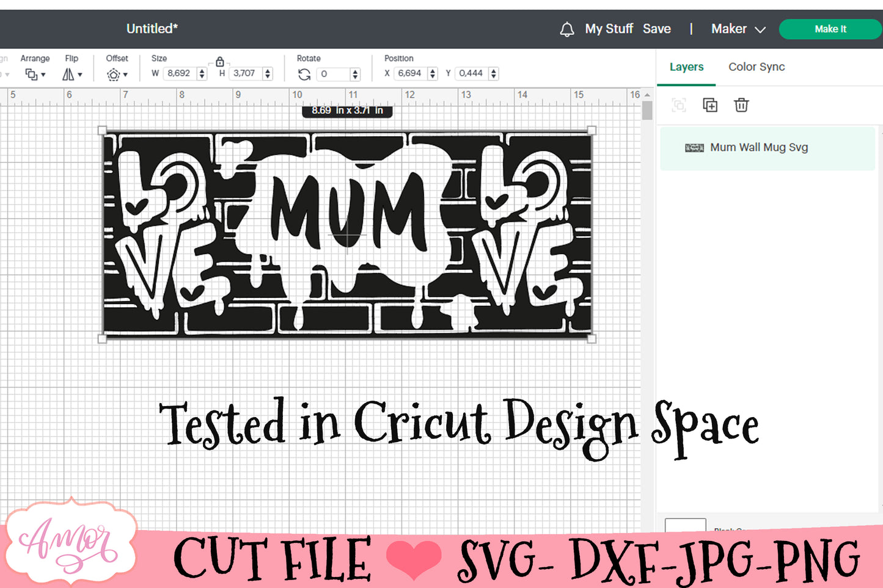This screenshot has width=883, height=588.
Task: Toggle the size aspect-ratio lock
Action: tap(220, 62)
